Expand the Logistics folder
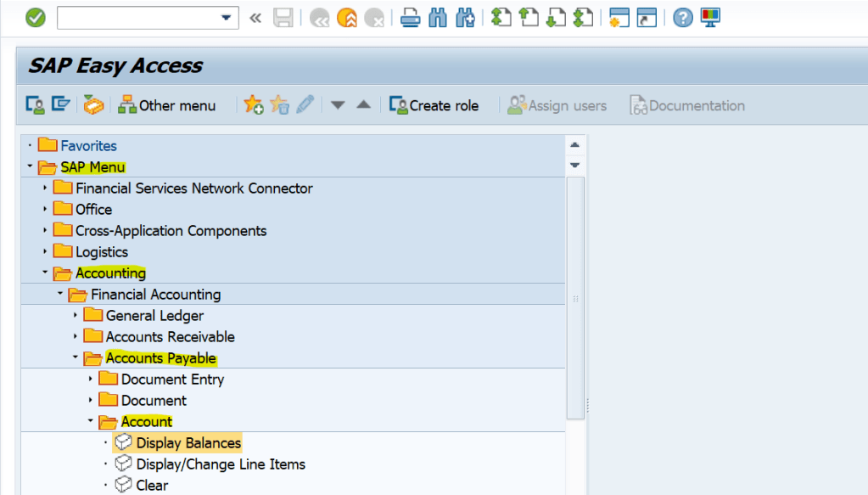 pos(44,251)
